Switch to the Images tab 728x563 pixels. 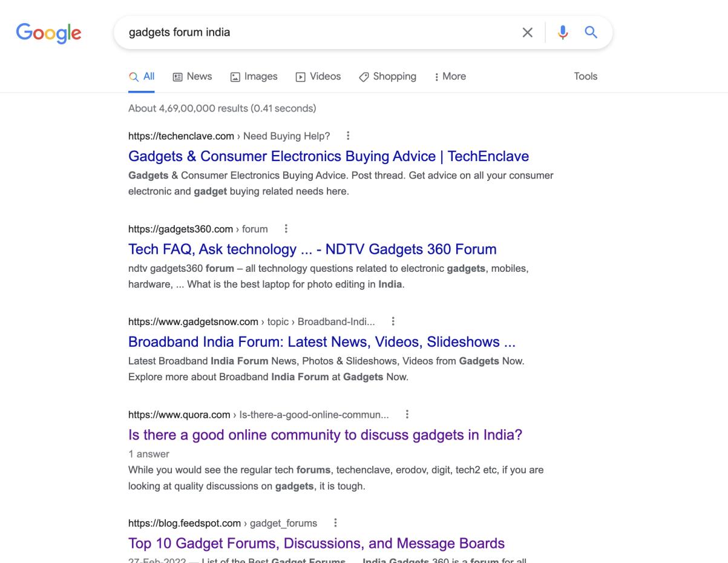[254, 76]
